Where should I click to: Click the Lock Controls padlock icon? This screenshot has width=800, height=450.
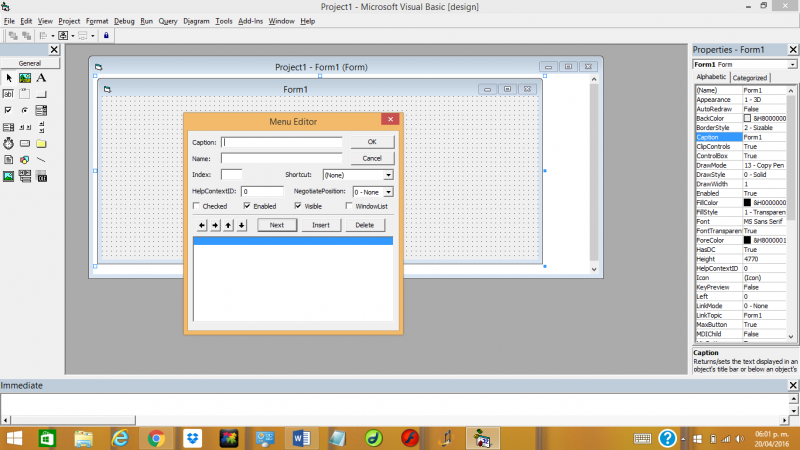pyautogui.click(x=106, y=36)
